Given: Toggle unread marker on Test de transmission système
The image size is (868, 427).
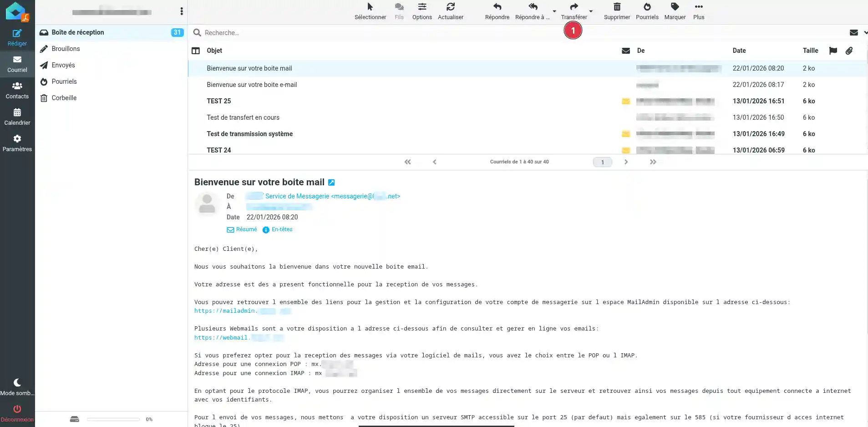Looking at the screenshot, I should click(626, 134).
